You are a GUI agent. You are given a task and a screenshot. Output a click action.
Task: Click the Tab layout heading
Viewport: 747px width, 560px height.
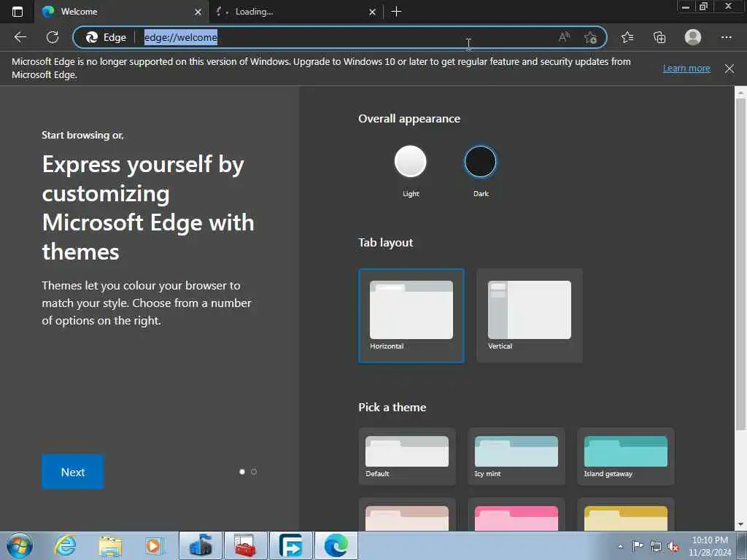click(385, 242)
